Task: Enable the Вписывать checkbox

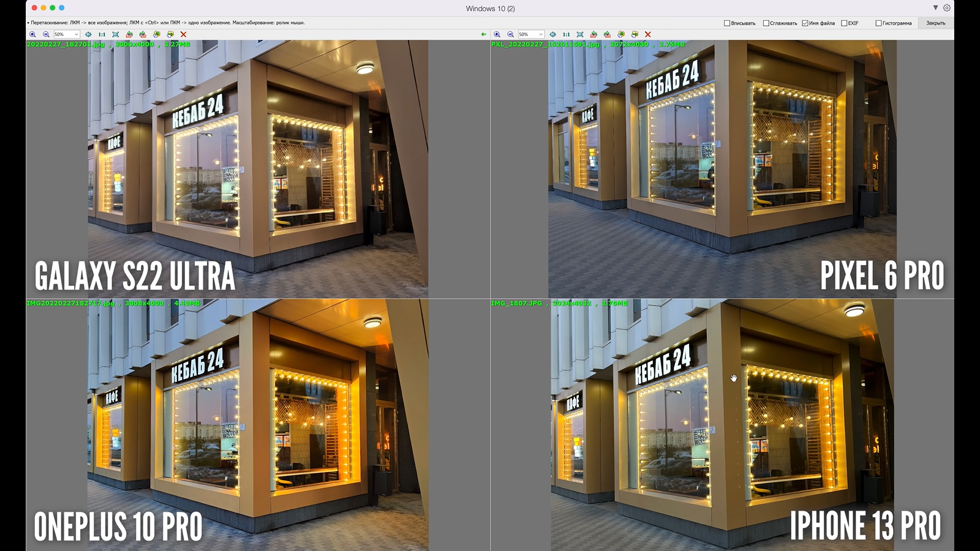Action: pos(727,23)
